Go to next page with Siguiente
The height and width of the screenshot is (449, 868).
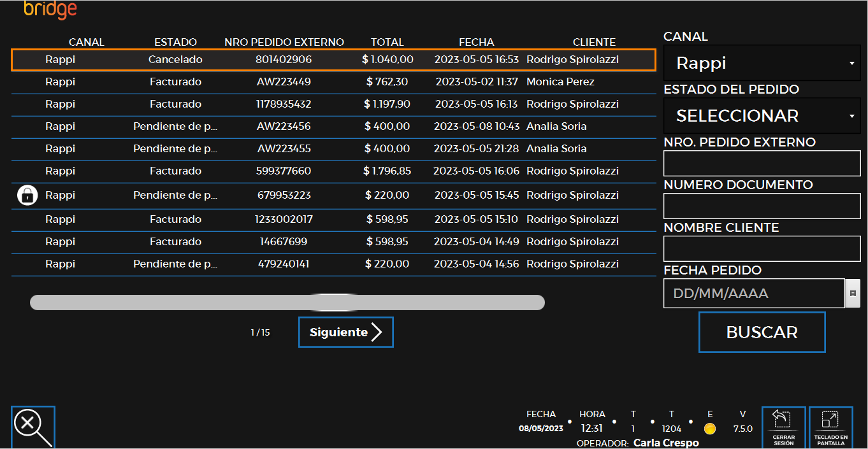point(346,332)
